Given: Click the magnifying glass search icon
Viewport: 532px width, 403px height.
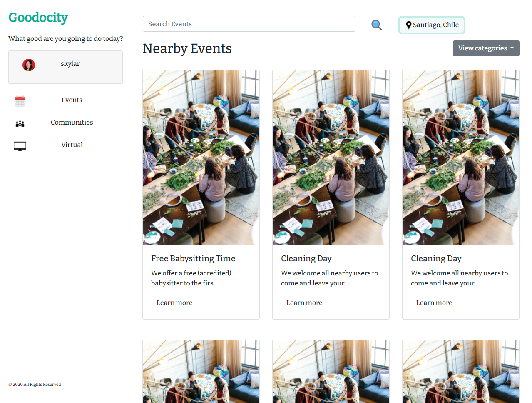Looking at the screenshot, I should pos(376,25).
